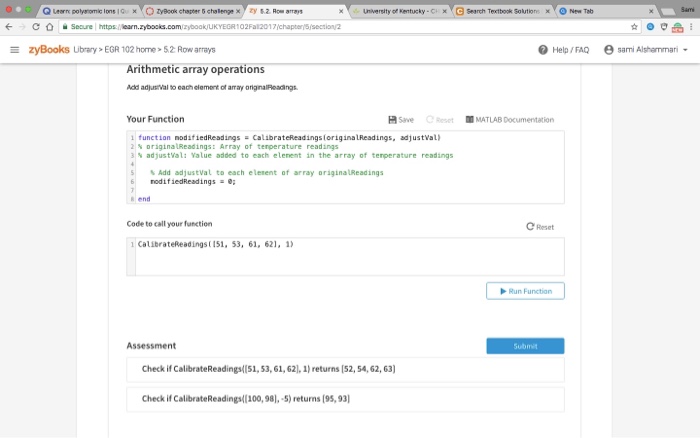Click the Arithmetic array operations heading
Screen dimensions: 700x438
coord(196,69)
